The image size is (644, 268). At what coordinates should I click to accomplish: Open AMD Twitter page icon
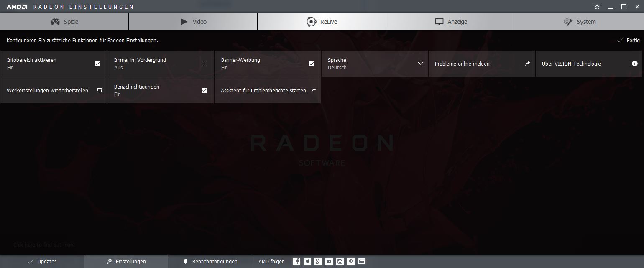click(x=307, y=261)
